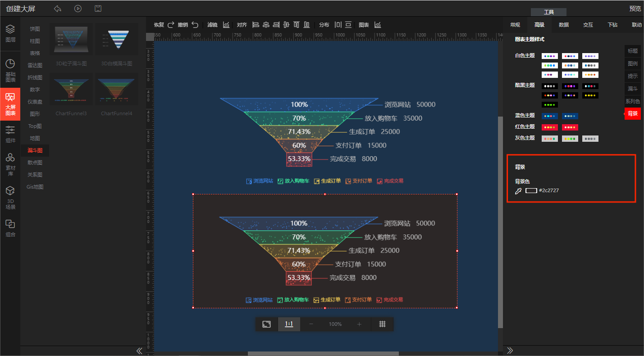Toggle the 1:1 actual size view
Screen dimensions: 644x356
(289, 324)
